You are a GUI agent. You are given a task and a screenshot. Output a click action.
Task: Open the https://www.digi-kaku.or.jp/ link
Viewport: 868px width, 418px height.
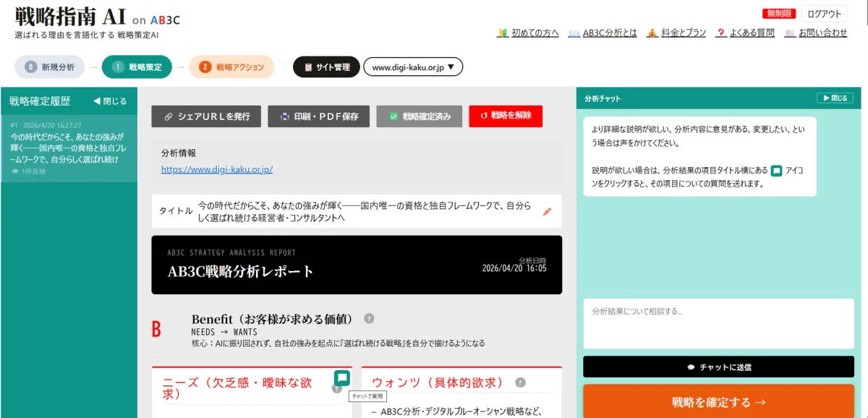tap(217, 170)
